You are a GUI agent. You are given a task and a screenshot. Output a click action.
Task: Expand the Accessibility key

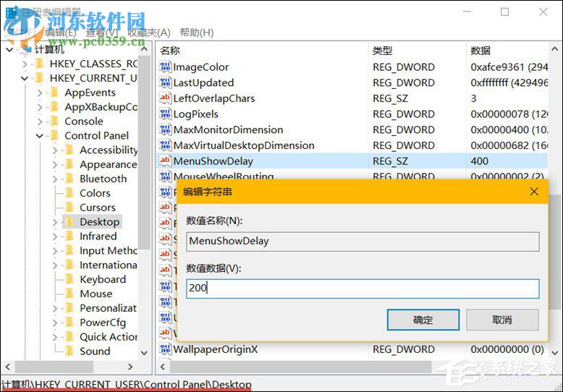coord(55,150)
